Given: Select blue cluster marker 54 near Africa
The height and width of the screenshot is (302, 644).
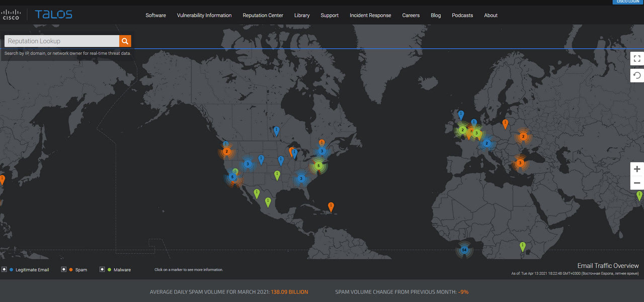Looking at the screenshot, I should (464, 250).
